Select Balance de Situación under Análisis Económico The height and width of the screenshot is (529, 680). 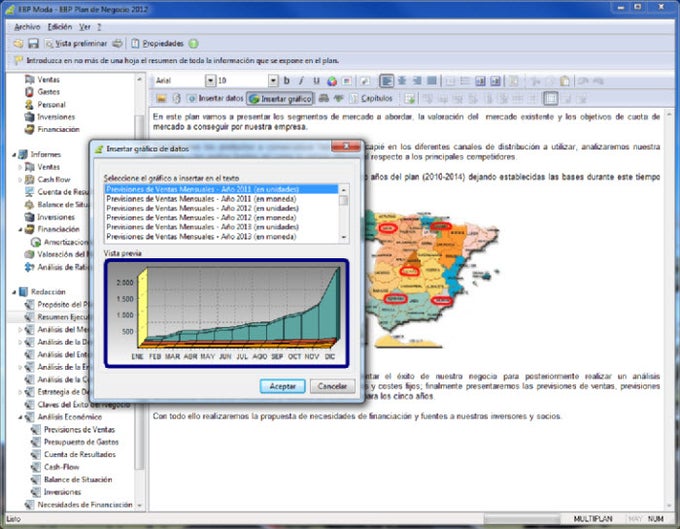pos(78,480)
